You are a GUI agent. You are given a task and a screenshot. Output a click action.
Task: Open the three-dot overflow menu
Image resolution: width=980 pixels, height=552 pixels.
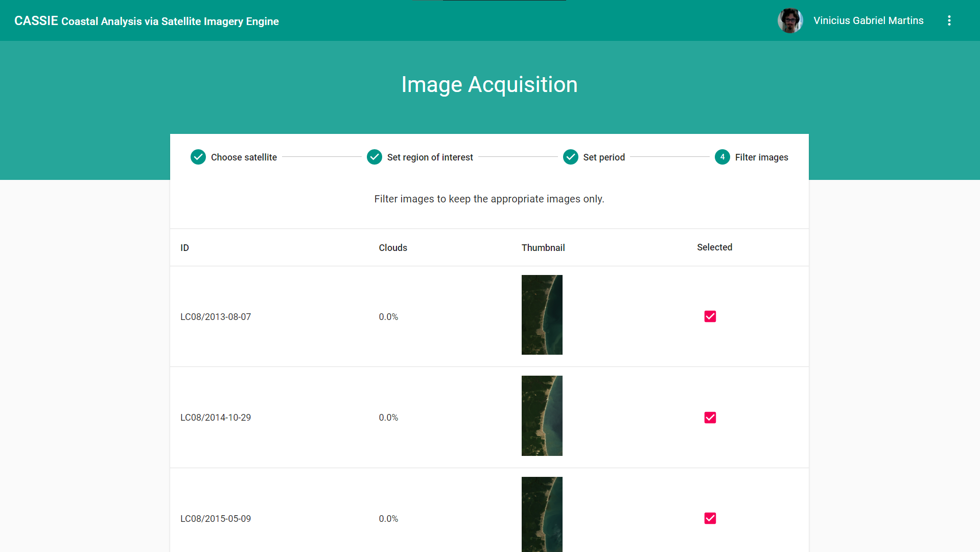tap(949, 20)
